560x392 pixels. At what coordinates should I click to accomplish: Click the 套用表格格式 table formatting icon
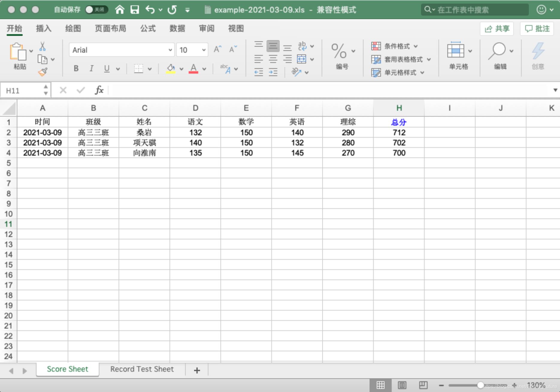point(376,60)
